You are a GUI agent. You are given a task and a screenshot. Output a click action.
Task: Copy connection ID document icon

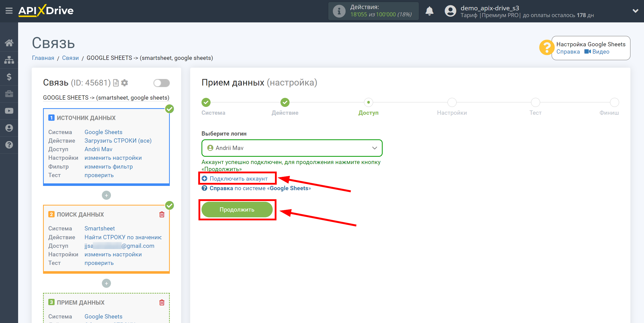coord(116,83)
